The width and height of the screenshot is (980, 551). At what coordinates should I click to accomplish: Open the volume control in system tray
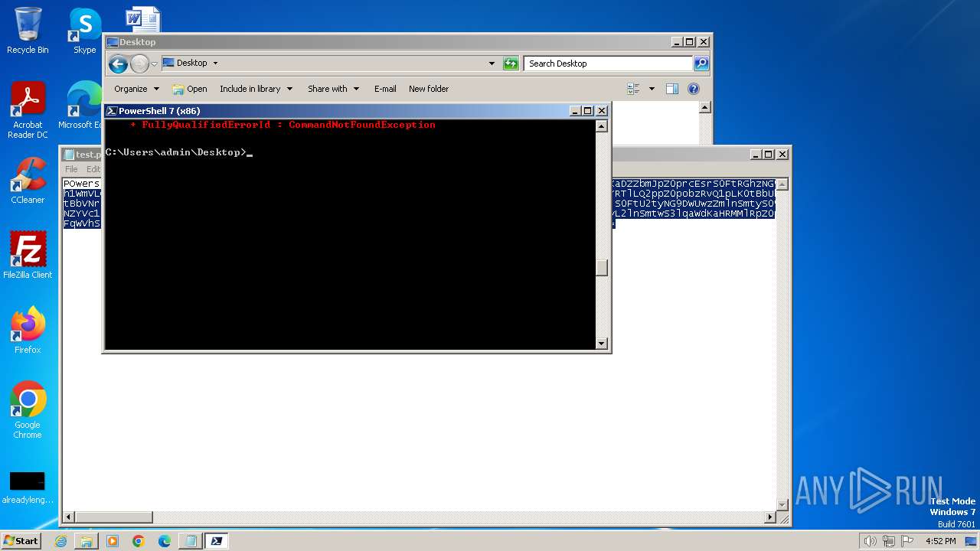point(870,541)
